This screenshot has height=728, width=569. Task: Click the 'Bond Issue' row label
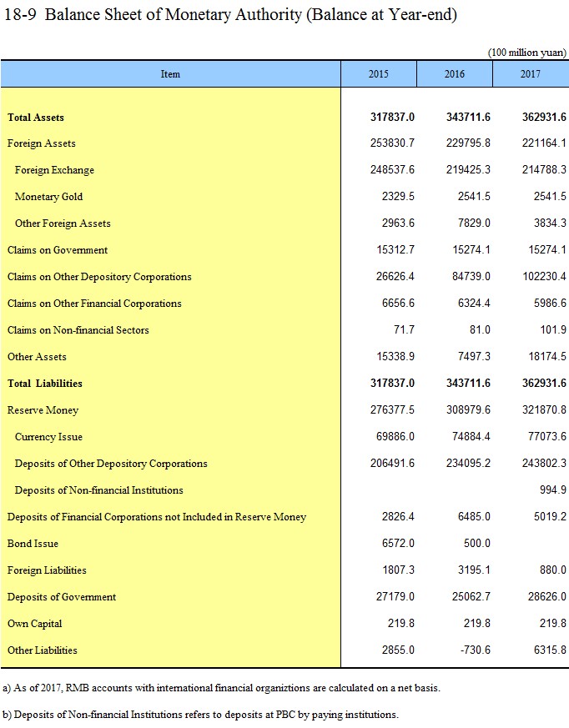(33, 544)
